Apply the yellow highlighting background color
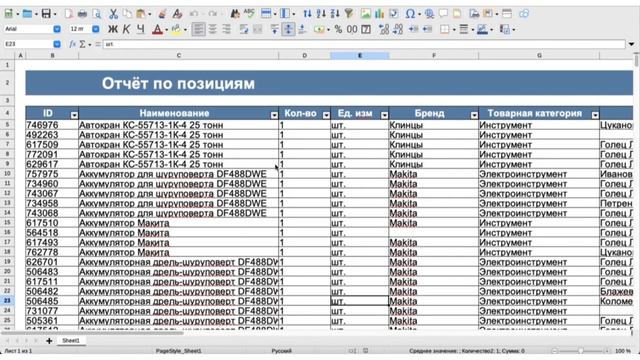 click(x=176, y=29)
